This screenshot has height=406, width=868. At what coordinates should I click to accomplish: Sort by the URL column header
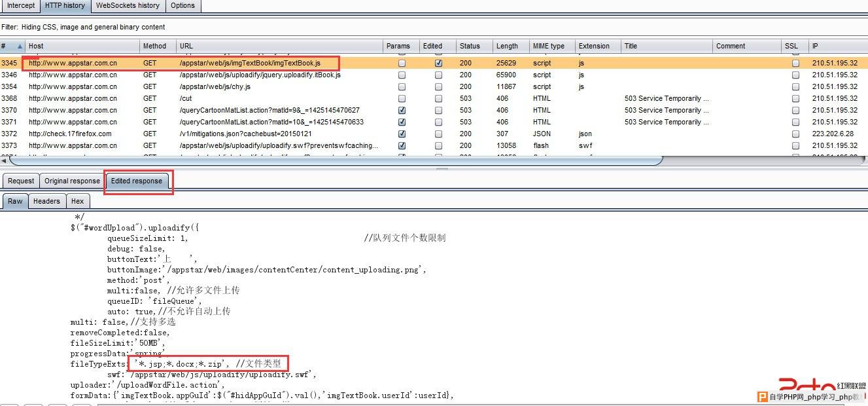(280, 46)
